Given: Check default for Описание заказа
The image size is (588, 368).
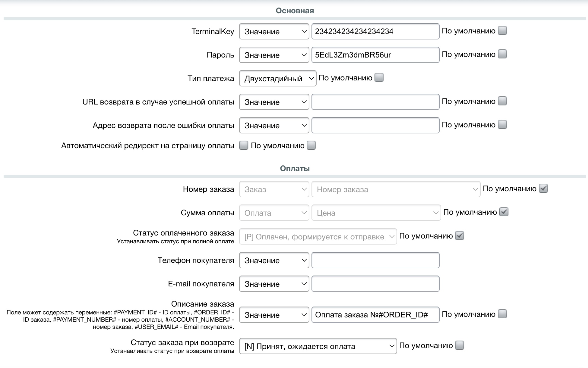Looking at the screenshot, I should [x=502, y=314].
